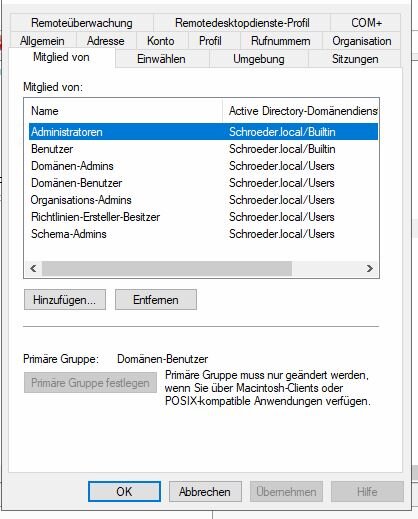This screenshot has height=519, width=418.
Task: Click the left scroll arrow of group list
Action: point(33,268)
